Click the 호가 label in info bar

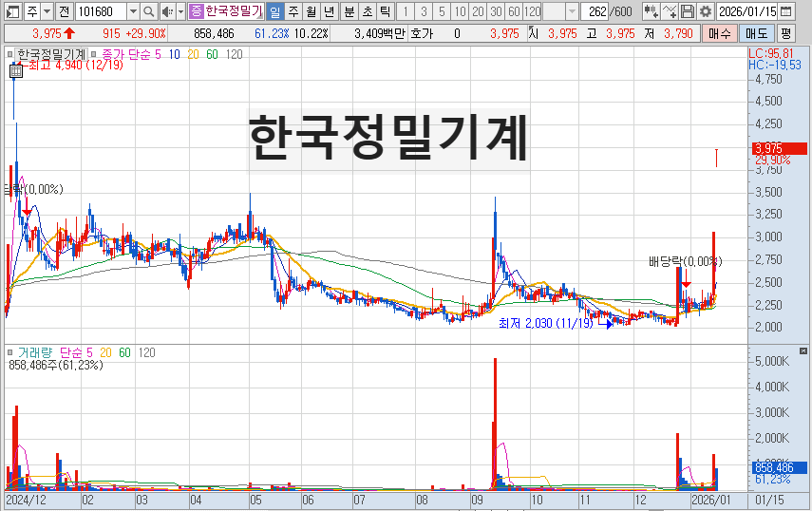pyautogui.click(x=421, y=33)
